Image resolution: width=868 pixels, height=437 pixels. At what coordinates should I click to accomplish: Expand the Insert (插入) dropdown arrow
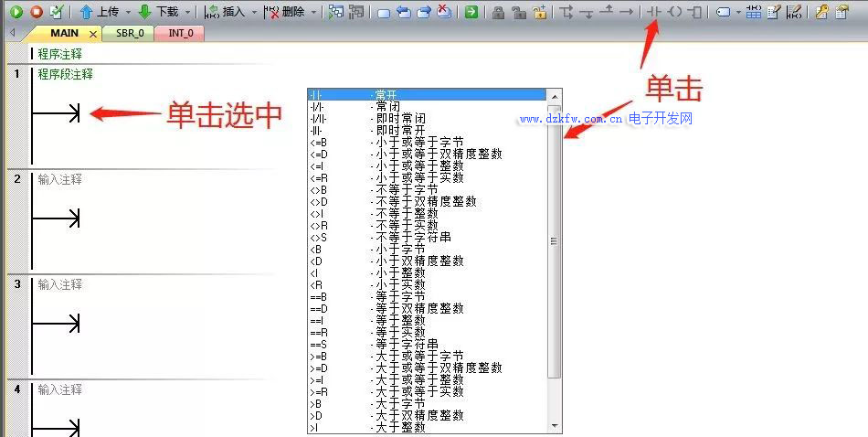pos(252,13)
